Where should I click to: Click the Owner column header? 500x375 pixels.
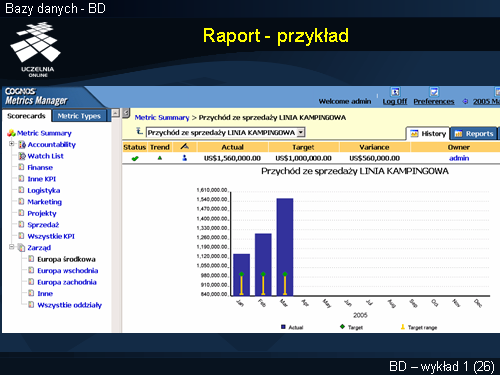(x=459, y=147)
